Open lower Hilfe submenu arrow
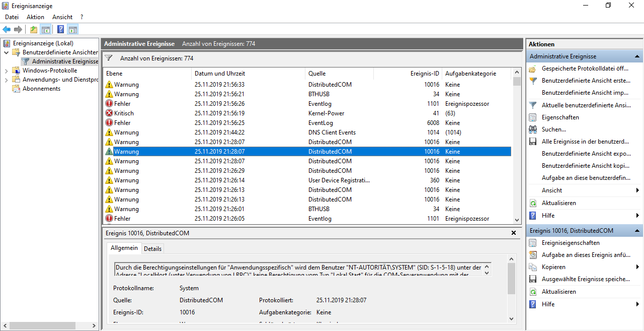Image resolution: width=644 pixels, height=331 pixels. [637, 304]
